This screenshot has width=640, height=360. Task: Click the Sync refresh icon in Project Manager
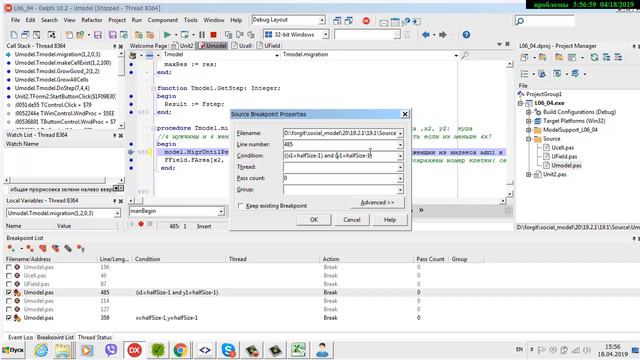594,58
